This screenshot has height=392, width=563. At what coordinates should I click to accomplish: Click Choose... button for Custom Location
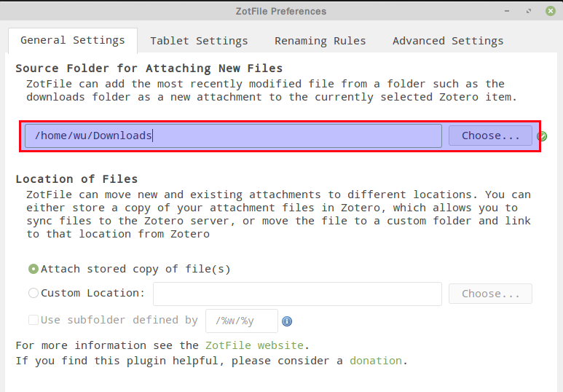coord(490,294)
